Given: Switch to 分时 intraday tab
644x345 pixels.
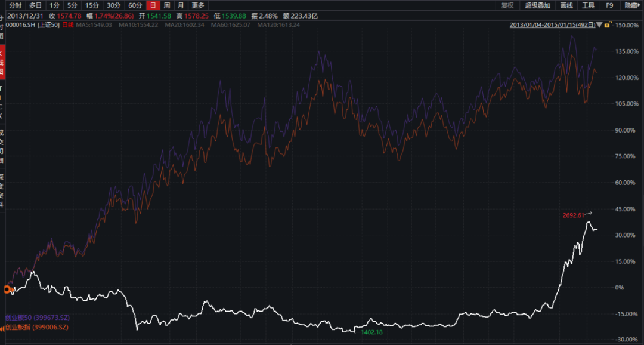Looking at the screenshot, I should click(16, 5).
